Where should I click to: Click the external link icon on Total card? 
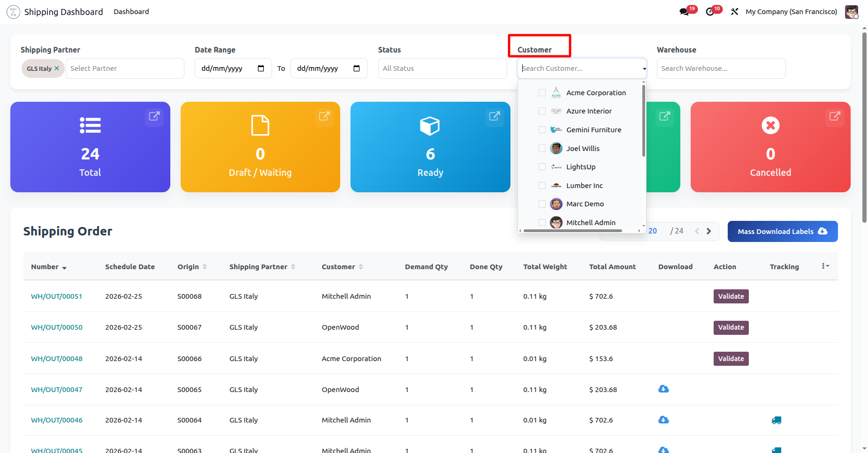pyautogui.click(x=154, y=116)
